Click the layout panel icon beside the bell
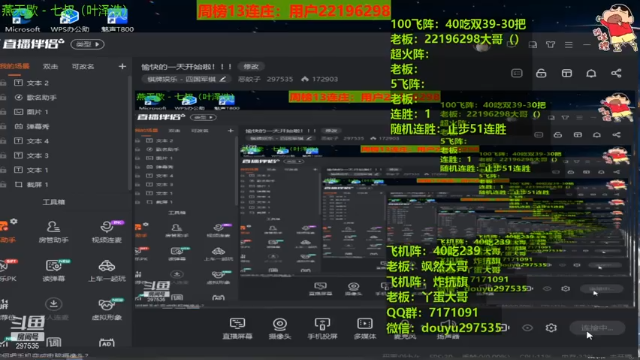Image resolution: width=640 pixels, height=360 pixels. click(567, 73)
